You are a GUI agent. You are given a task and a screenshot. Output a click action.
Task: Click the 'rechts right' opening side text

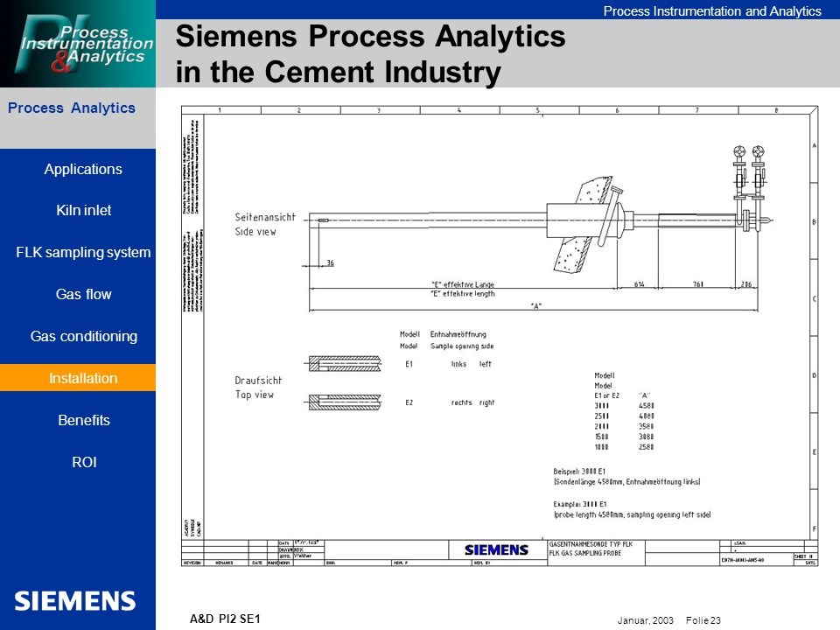(x=473, y=402)
